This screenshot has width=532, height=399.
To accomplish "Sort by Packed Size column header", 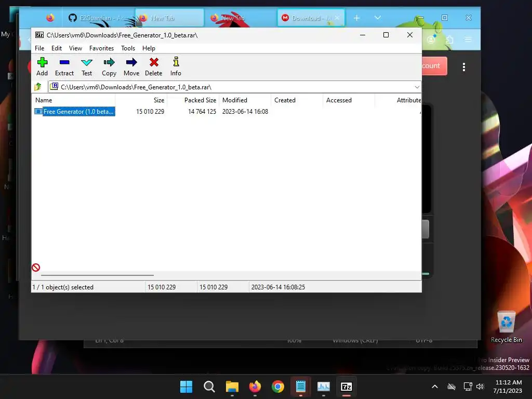I will point(193,100).
